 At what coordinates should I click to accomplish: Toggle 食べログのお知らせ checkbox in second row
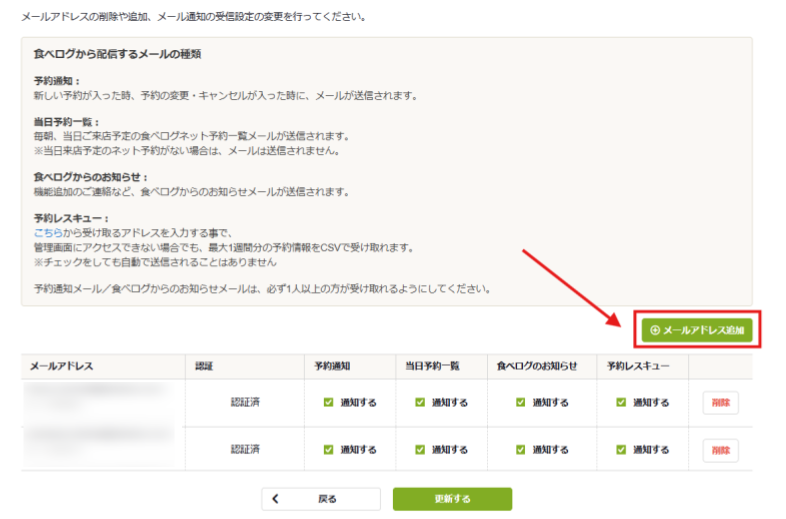(520, 450)
